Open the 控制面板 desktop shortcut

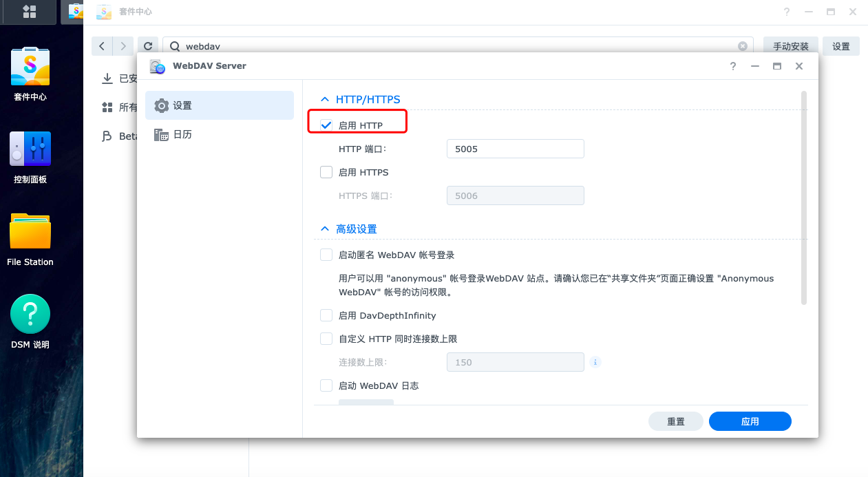click(30, 157)
